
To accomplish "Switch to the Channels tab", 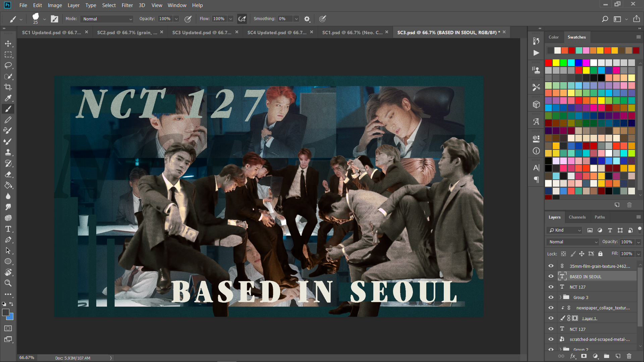I will click(577, 217).
